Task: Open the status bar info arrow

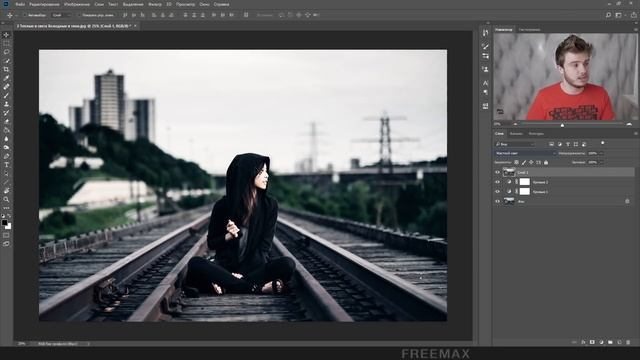Action: coord(88,344)
